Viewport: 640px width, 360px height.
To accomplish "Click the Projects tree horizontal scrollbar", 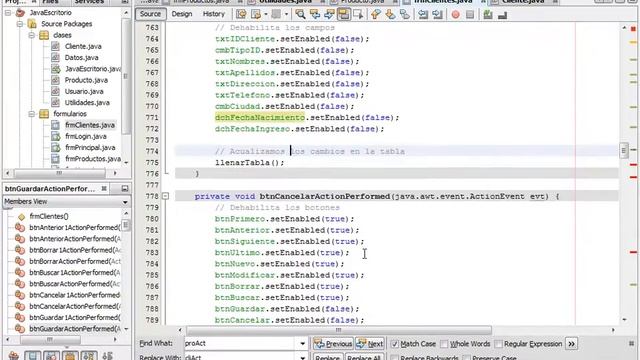I will (60, 173).
